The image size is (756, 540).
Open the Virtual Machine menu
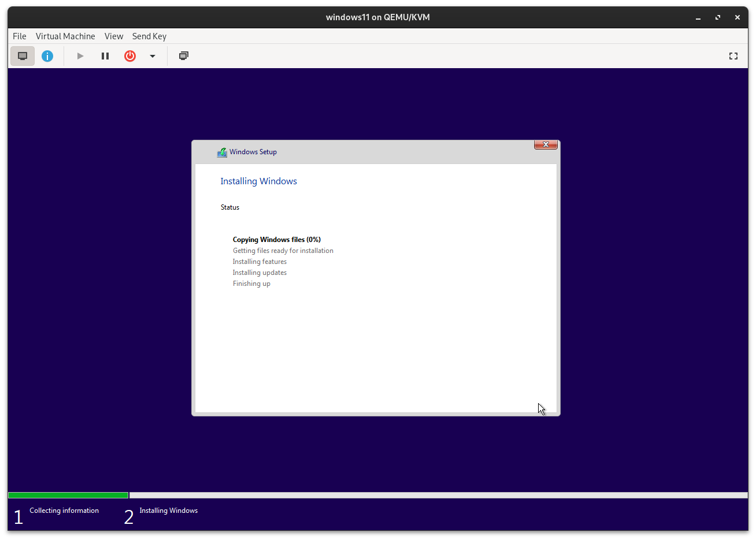[x=65, y=36]
